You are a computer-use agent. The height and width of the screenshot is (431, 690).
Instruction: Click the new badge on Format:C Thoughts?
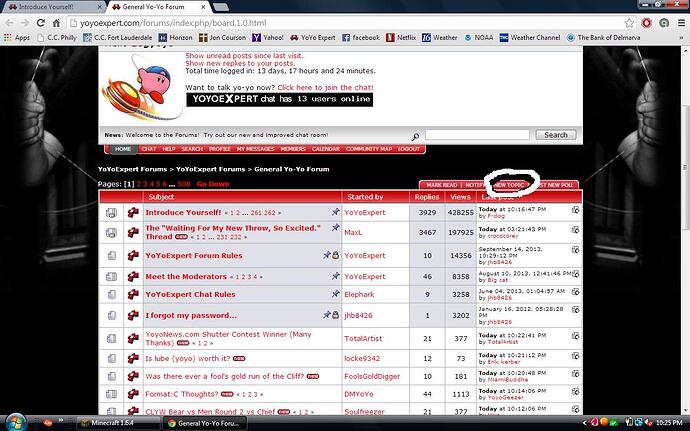tap(227, 394)
